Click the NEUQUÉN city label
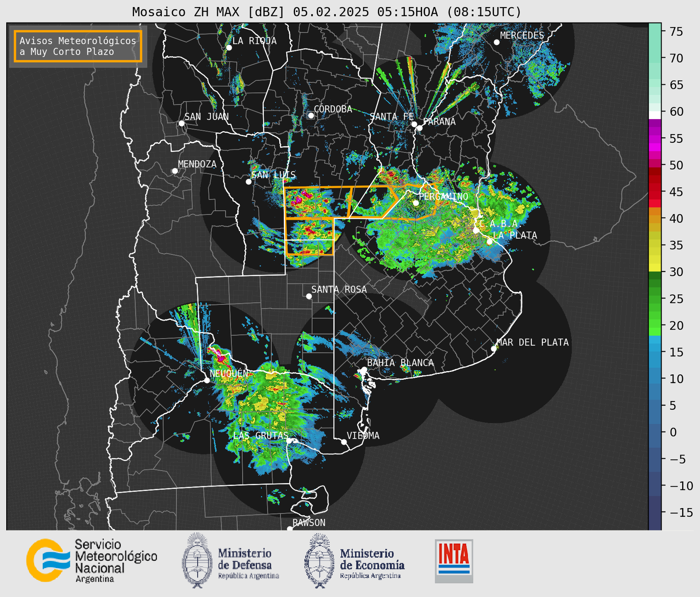700x597 pixels. [x=229, y=374]
